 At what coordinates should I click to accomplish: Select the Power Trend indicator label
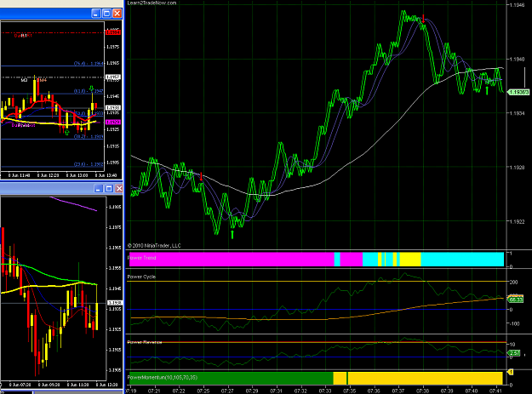point(142,258)
